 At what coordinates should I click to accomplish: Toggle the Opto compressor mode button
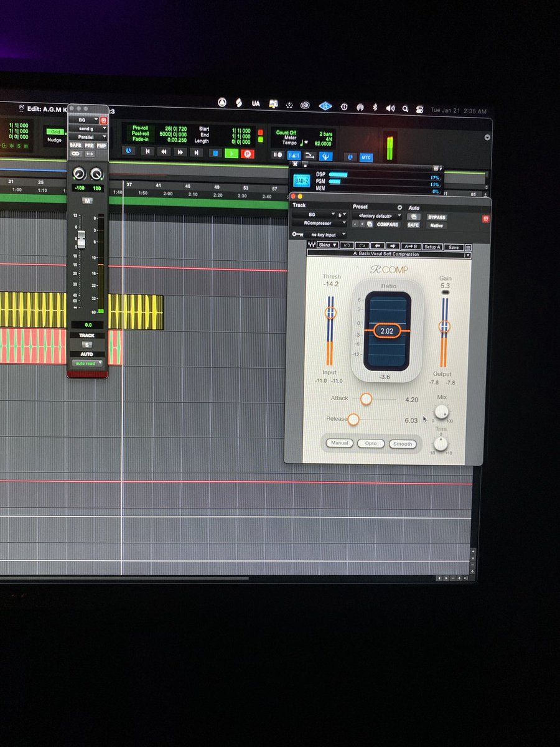(x=371, y=444)
